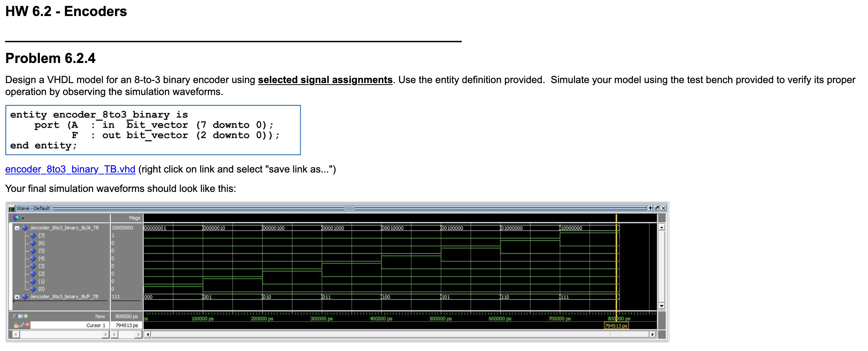The image size is (868, 351).
Task: Click the 00000001 value in A_TB waveform
Action: pos(155,228)
